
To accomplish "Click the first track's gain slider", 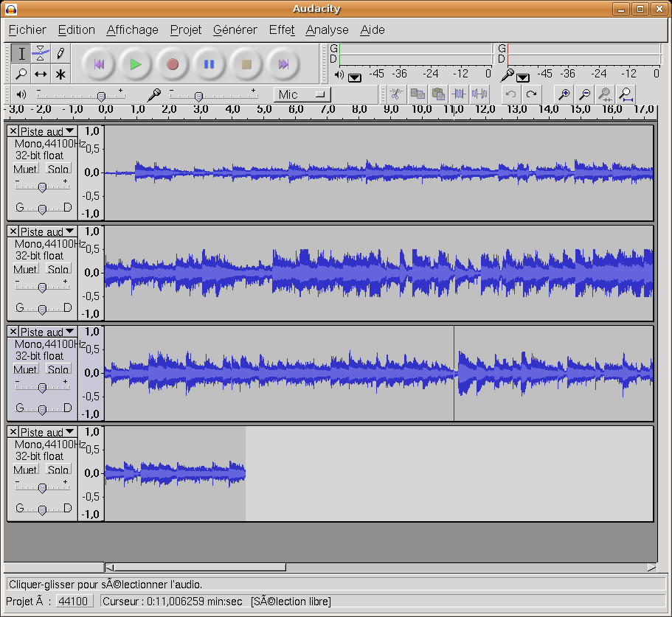I will pyautogui.click(x=42, y=187).
